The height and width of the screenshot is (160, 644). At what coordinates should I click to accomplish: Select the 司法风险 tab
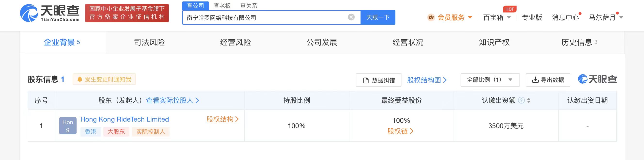coord(149,42)
